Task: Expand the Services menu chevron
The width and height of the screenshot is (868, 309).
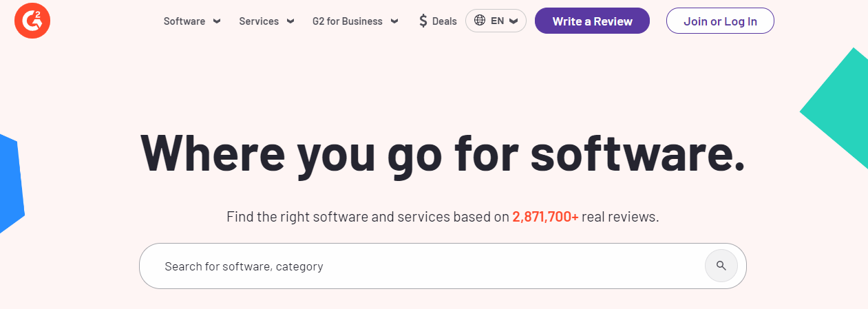Action: [x=290, y=21]
